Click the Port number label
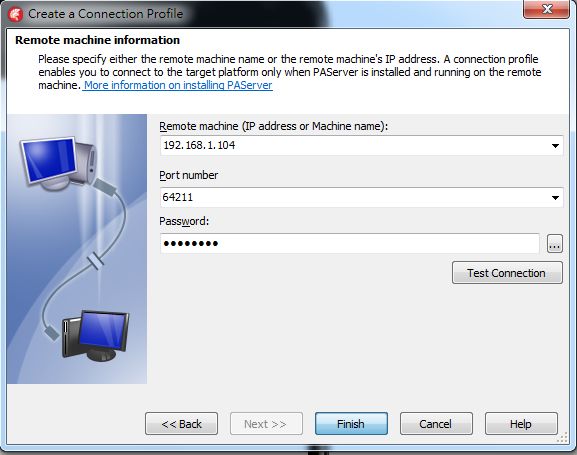The width and height of the screenshot is (577, 455). [x=189, y=175]
